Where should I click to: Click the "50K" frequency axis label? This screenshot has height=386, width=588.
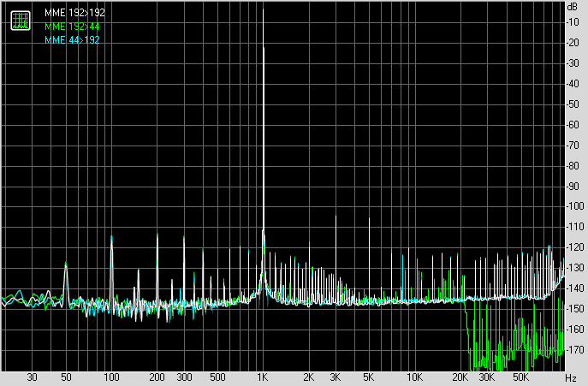[520, 377]
